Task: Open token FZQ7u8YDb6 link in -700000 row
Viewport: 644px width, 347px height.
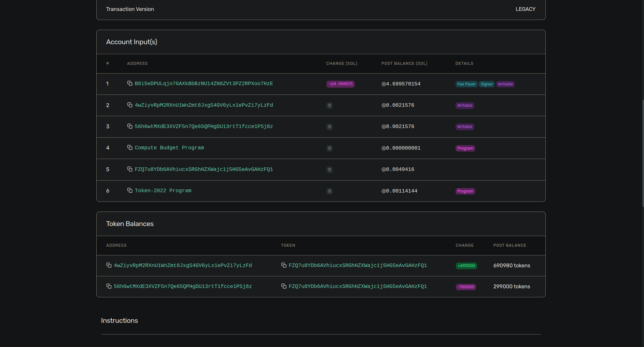Action: point(358,286)
